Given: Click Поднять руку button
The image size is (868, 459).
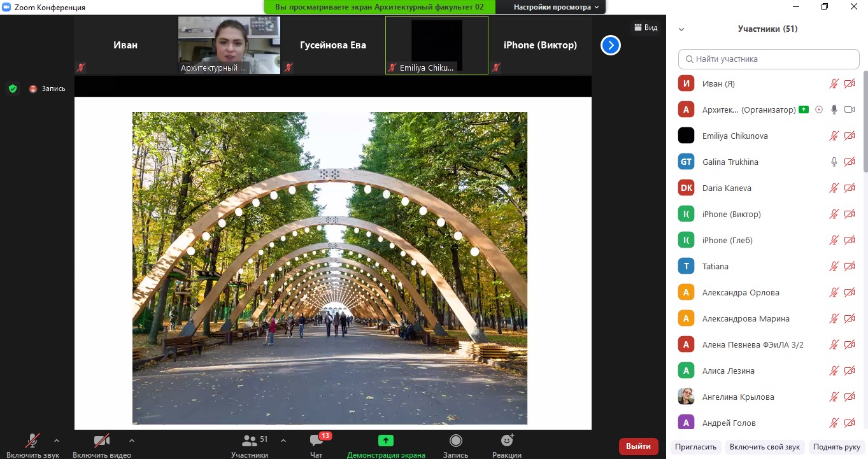Looking at the screenshot, I should point(836,447).
